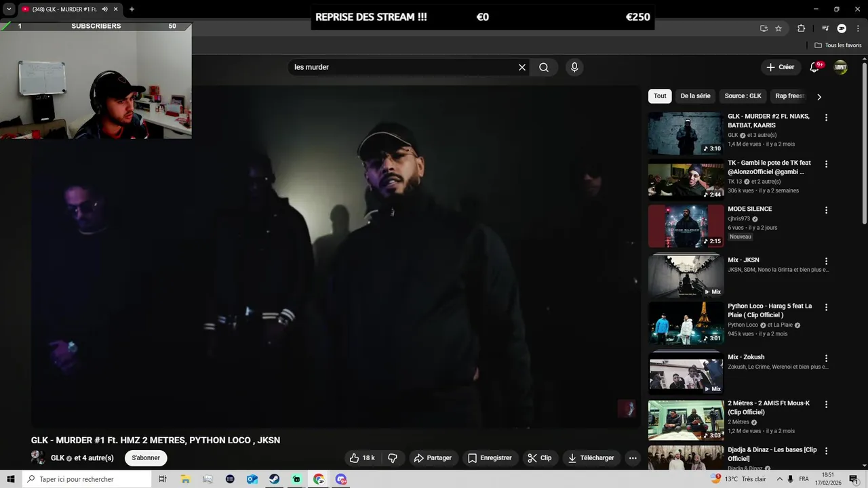Open options for 2 Mètres - 2 AMIS video

(826, 405)
